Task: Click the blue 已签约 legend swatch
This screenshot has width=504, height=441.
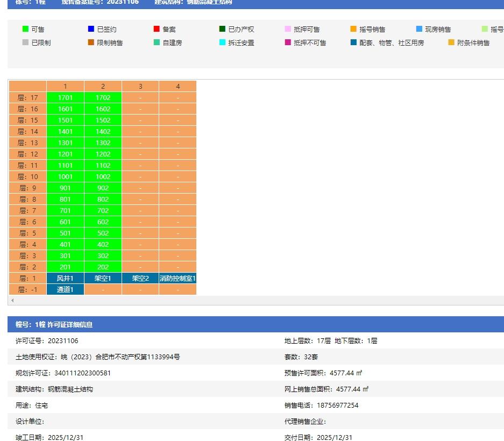Action: (91, 29)
